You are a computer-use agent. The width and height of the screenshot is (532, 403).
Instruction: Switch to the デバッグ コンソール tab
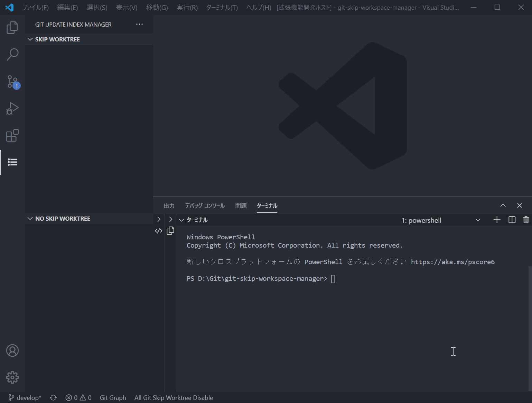(205, 206)
